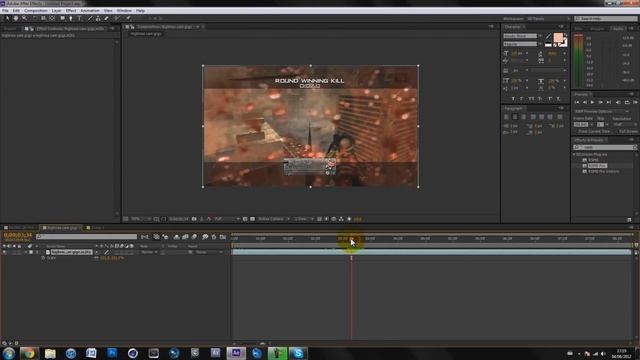This screenshot has height=360, width=640.
Task: Hide the highres cam layer eye
Action: click(4, 252)
